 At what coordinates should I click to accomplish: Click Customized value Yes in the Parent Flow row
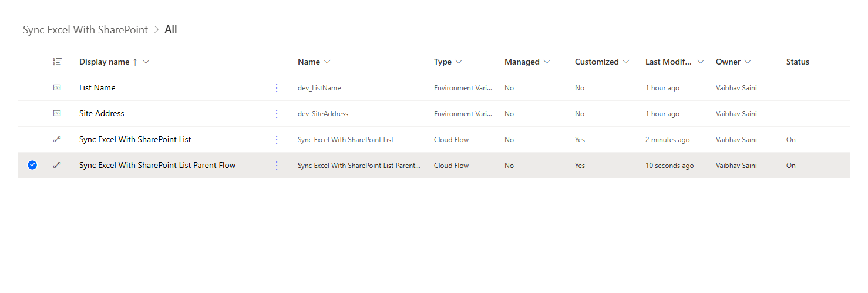(580, 166)
